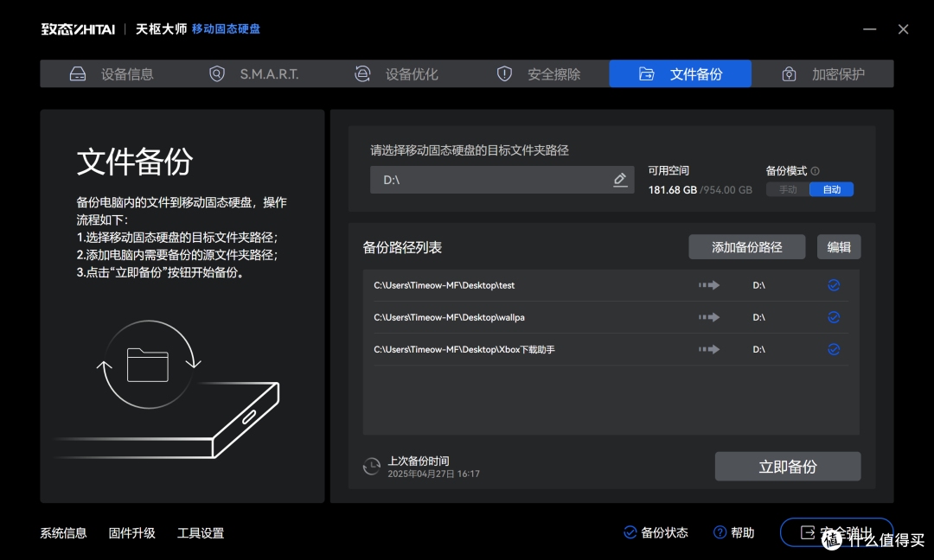934x560 pixels.
Task: Select path C:\Users\Timeow-MF\Desktop\wallpa
Action: (449, 317)
